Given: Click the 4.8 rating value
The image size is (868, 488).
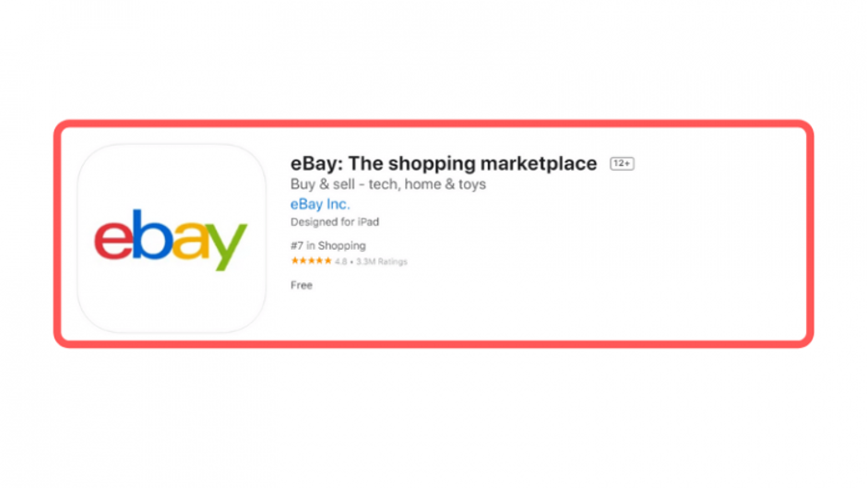Looking at the screenshot, I should click(340, 261).
